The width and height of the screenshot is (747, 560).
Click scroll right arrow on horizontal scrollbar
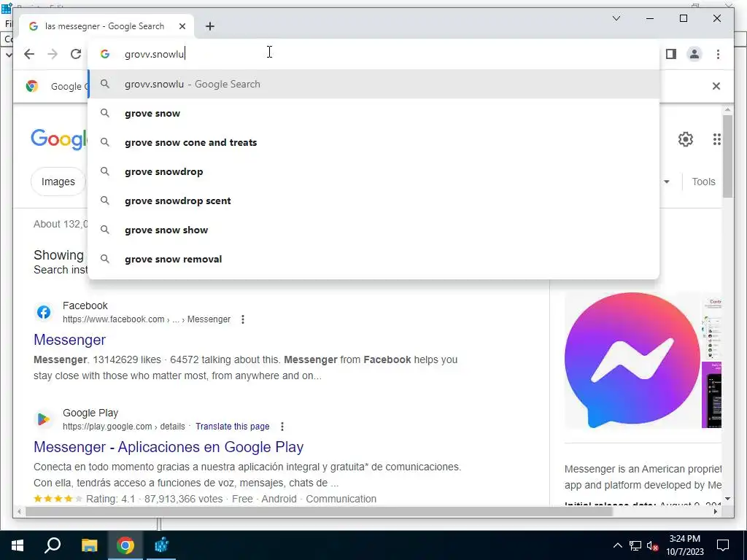(x=716, y=511)
